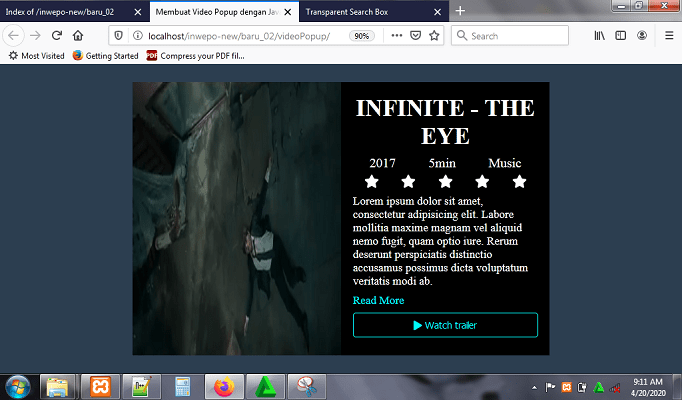Click the Watch trailer button
682x400 pixels.
[x=445, y=325]
